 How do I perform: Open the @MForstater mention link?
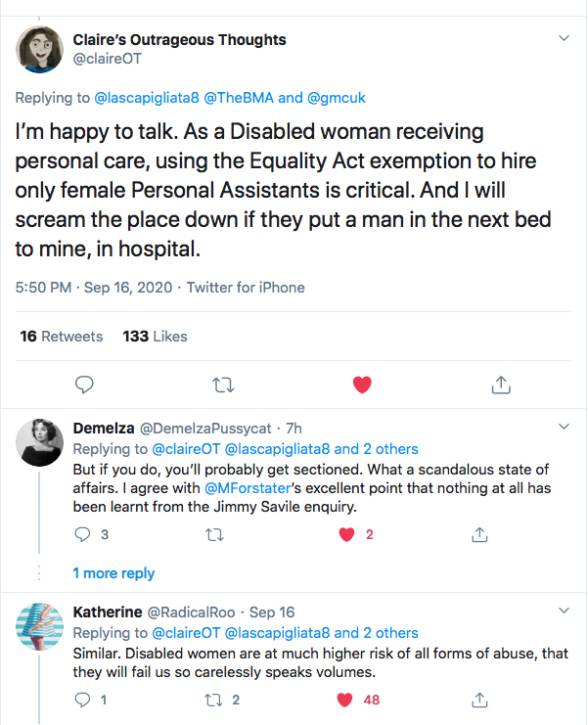pos(245,489)
